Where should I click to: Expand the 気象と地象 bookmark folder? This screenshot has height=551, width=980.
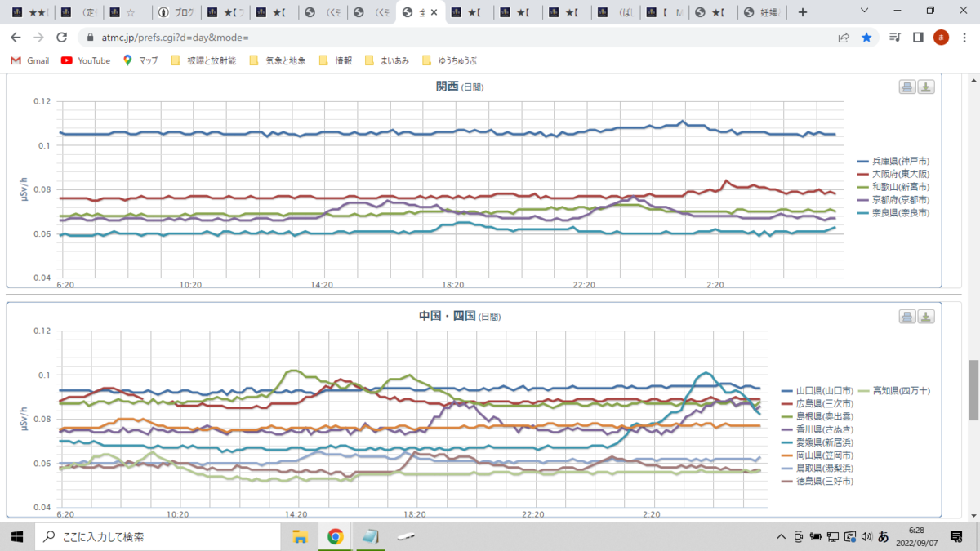coord(278,60)
